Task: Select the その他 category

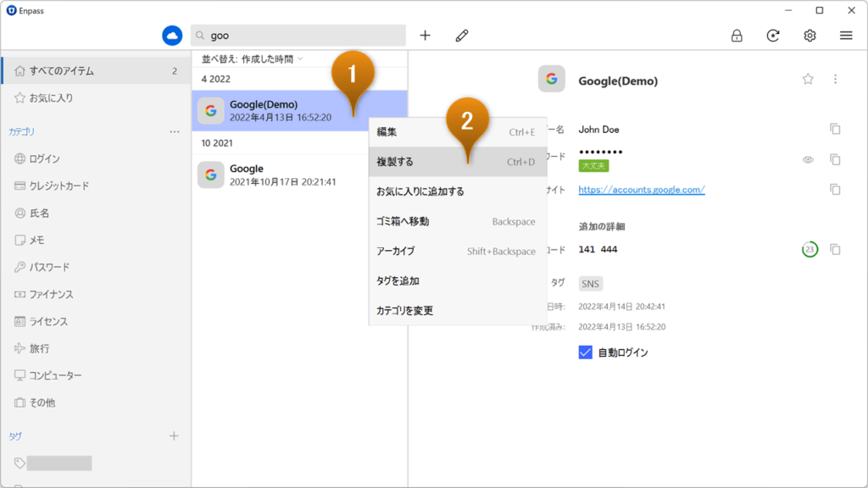Action: coord(96,402)
